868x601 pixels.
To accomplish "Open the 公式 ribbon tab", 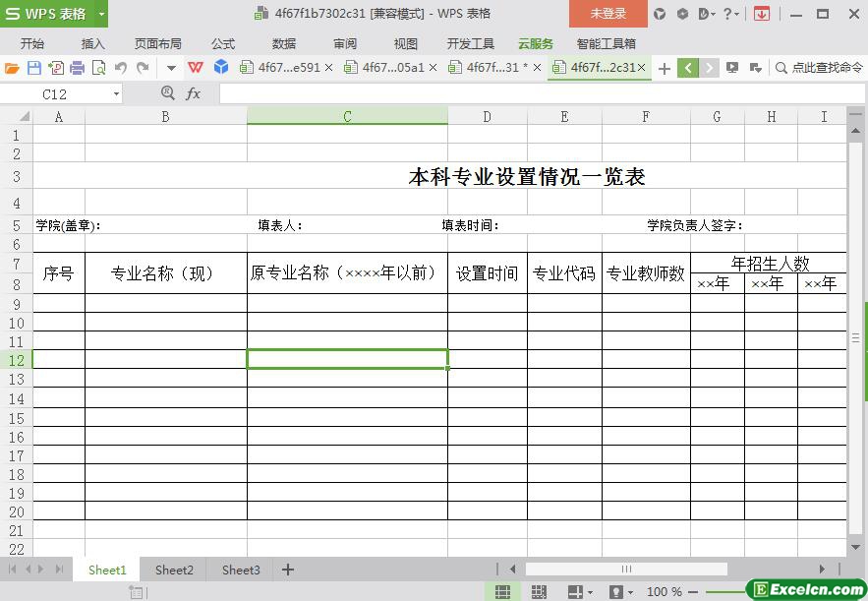I will pos(223,43).
